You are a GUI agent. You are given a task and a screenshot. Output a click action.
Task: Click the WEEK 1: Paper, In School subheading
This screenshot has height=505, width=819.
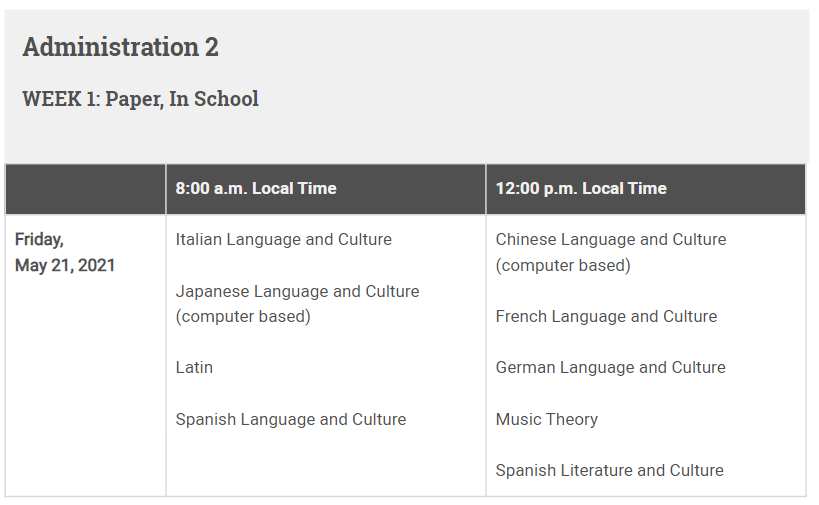click(140, 99)
